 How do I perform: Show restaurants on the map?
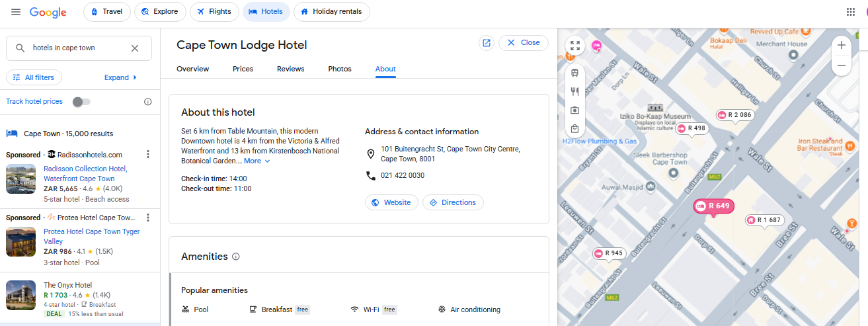(x=575, y=92)
